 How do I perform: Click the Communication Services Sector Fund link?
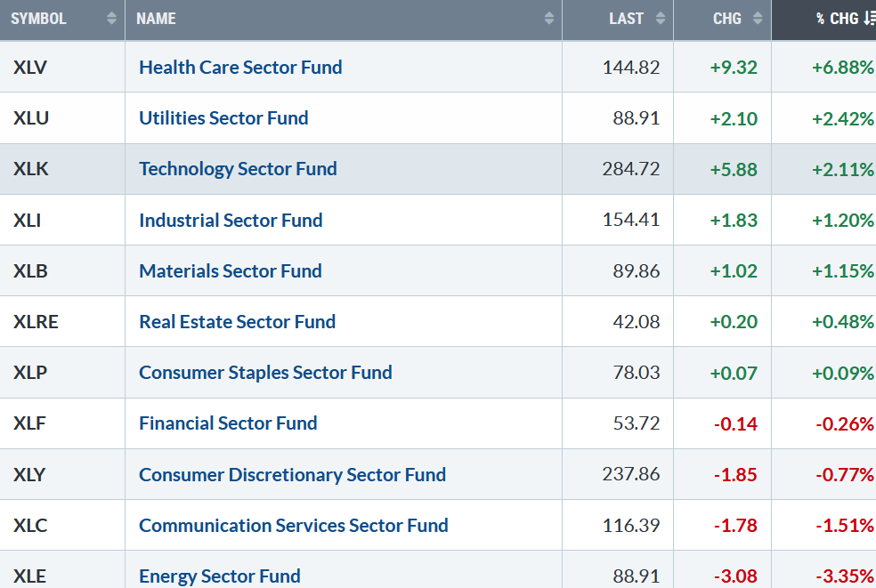[294, 526]
